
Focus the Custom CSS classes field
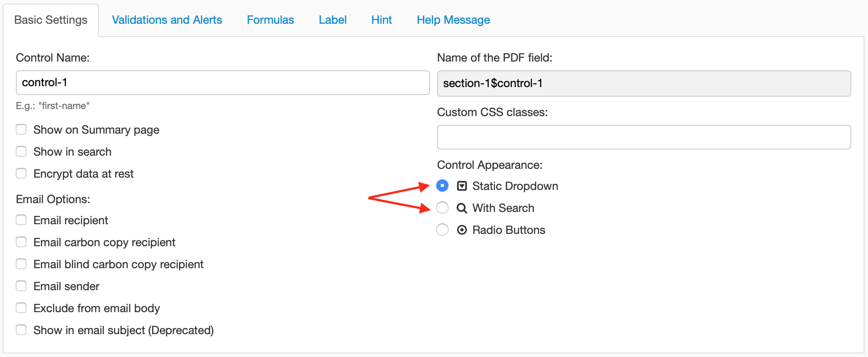tap(644, 137)
